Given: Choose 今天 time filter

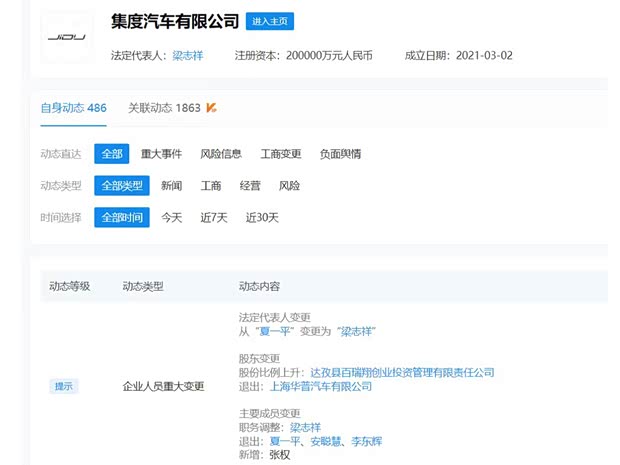Looking at the screenshot, I should (x=172, y=217).
